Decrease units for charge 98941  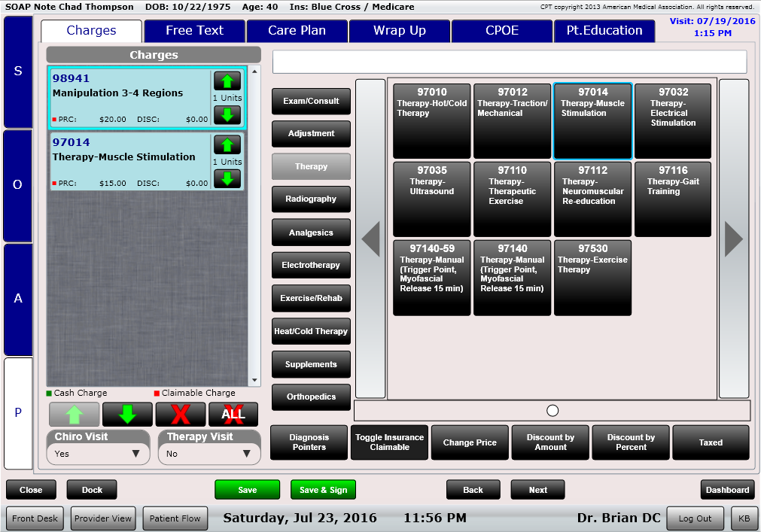point(227,115)
